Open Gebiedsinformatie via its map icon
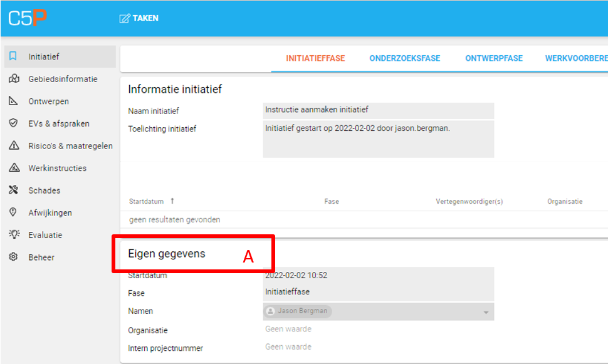 [x=14, y=79]
